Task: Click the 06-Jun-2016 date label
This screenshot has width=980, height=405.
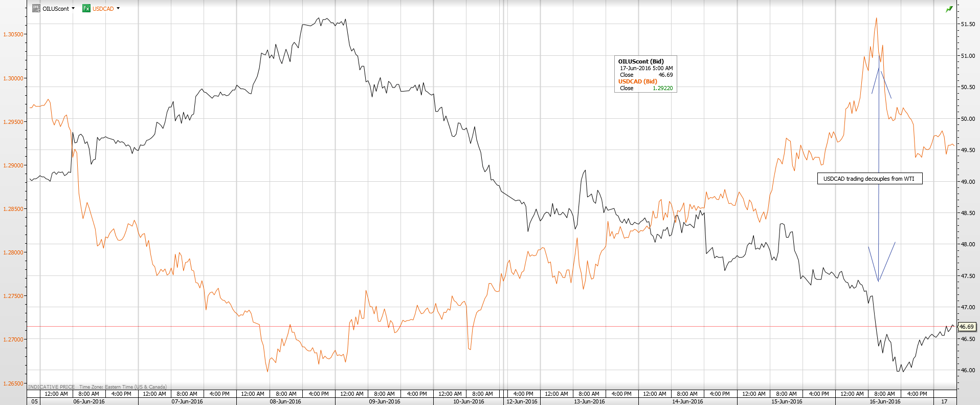Action: (89, 401)
